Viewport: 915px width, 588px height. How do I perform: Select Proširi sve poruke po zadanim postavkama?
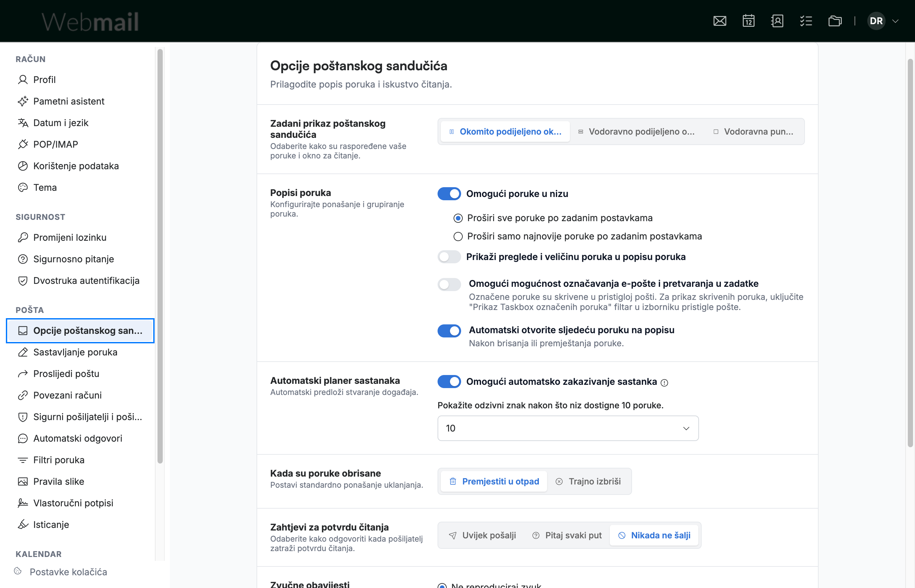[x=458, y=218]
